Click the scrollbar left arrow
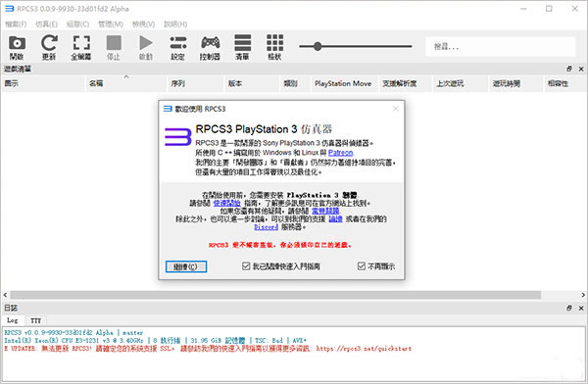The width and height of the screenshot is (588, 384). pyautogui.click(x=5, y=295)
